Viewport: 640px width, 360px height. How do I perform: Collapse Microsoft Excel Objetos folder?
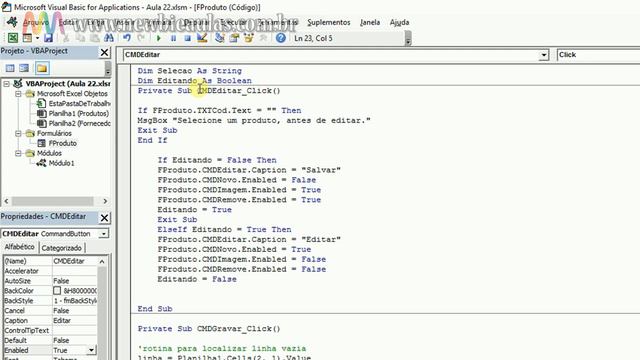click(18, 93)
